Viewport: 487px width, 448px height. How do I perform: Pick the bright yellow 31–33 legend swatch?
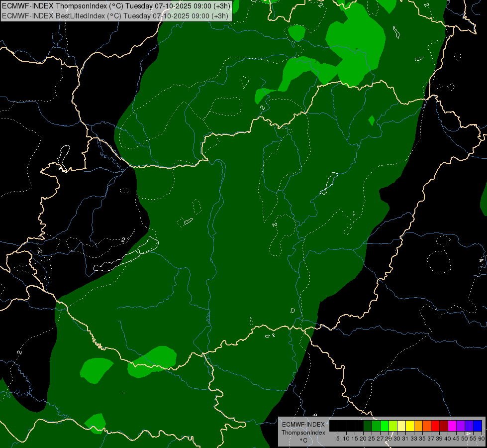click(410, 426)
